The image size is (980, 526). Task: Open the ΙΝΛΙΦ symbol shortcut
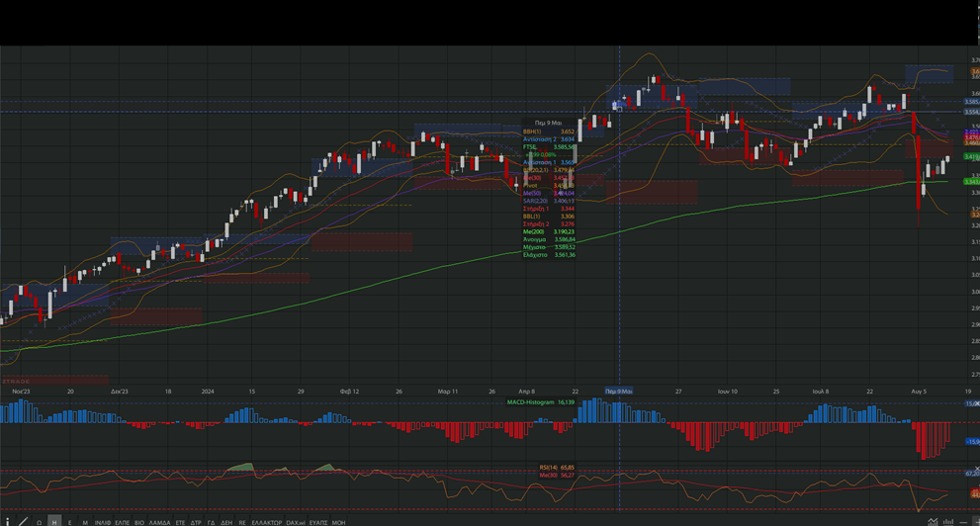103,522
